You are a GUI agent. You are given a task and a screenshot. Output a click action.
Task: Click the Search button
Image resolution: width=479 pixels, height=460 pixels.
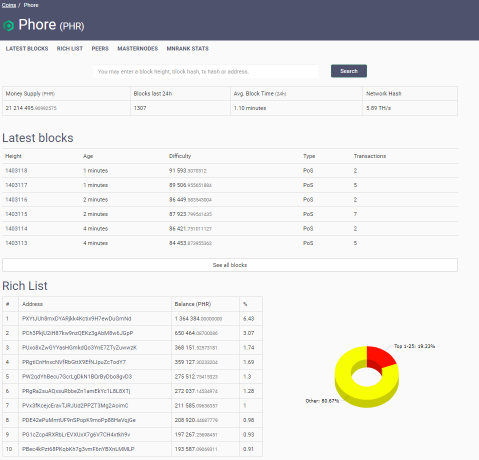(x=349, y=71)
